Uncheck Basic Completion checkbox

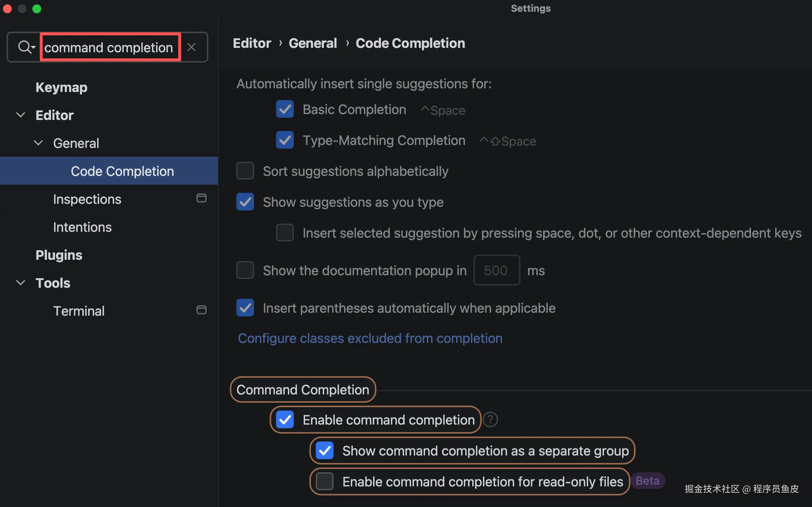(285, 109)
